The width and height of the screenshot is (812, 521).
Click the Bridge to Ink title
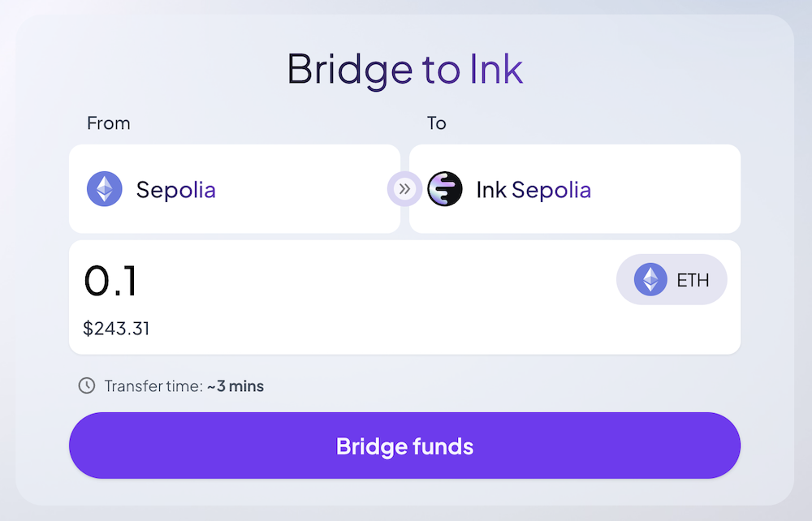tap(404, 70)
